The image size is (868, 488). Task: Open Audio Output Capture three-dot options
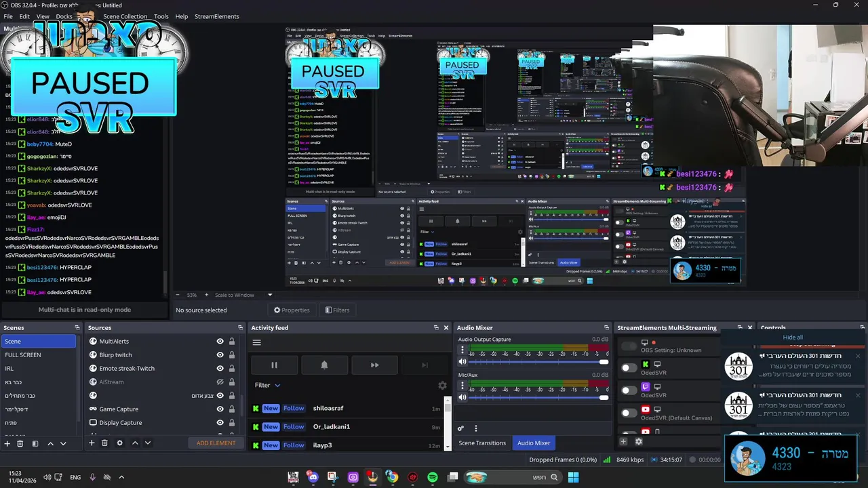(x=462, y=350)
